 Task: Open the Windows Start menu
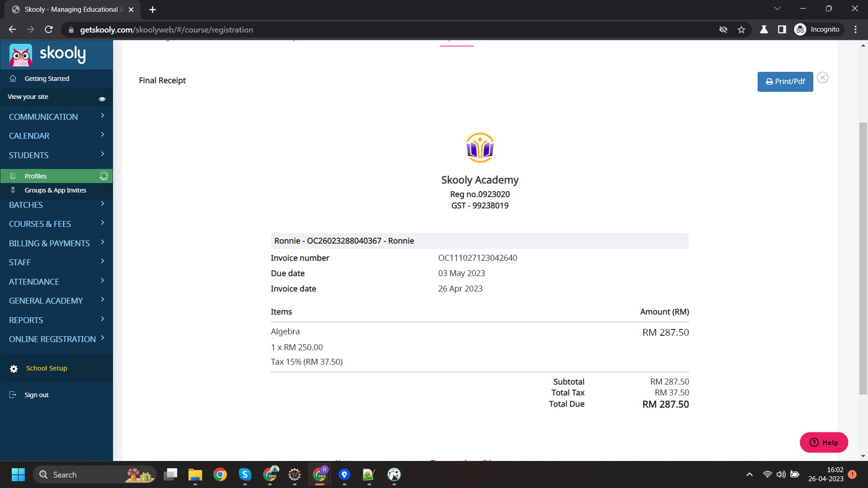click(18, 474)
